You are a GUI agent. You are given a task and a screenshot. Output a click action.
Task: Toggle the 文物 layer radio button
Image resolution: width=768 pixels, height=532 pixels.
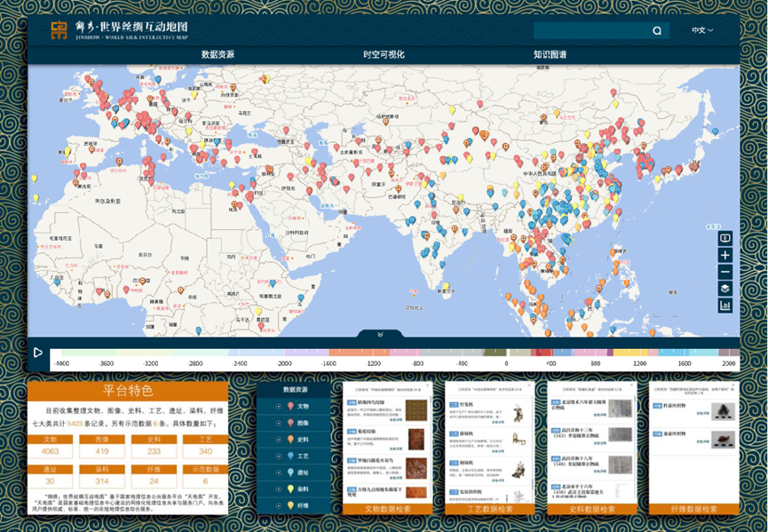279,406
